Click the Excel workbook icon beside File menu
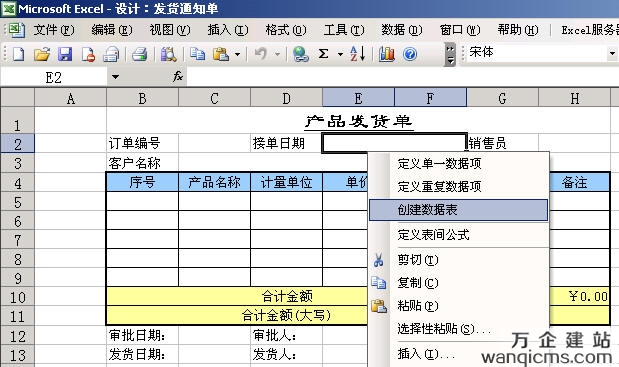The width and height of the screenshot is (619, 367). click(x=17, y=30)
